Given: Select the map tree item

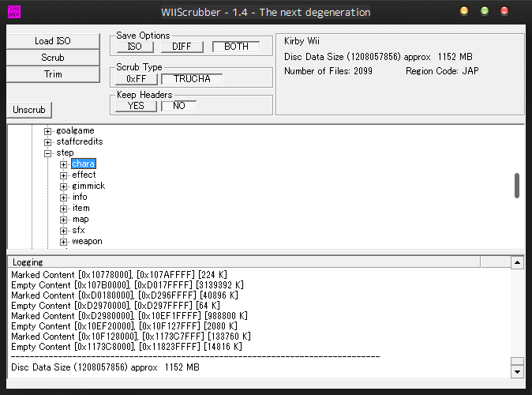Looking at the screenshot, I should pyautogui.click(x=81, y=220).
